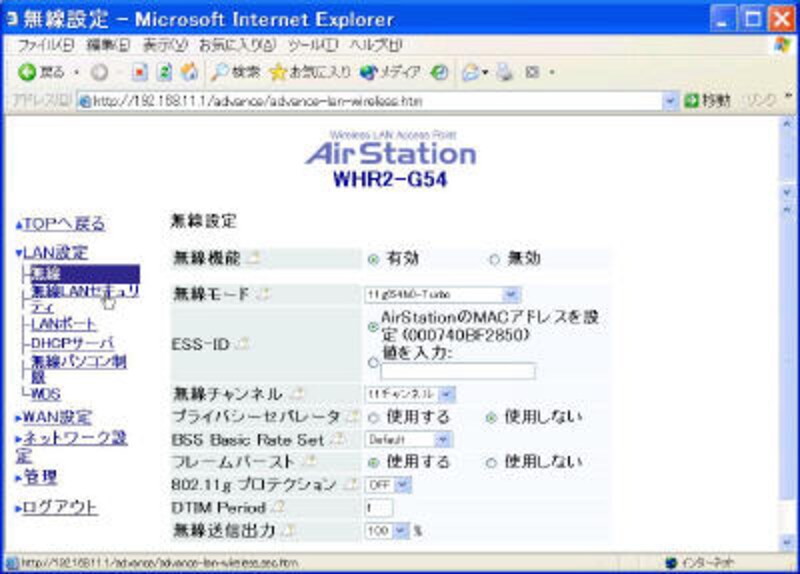This screenshot has width=800, height=574.
Task: Click the 無線パソコン制限 sidebar link
Action: tap(79, 369)
